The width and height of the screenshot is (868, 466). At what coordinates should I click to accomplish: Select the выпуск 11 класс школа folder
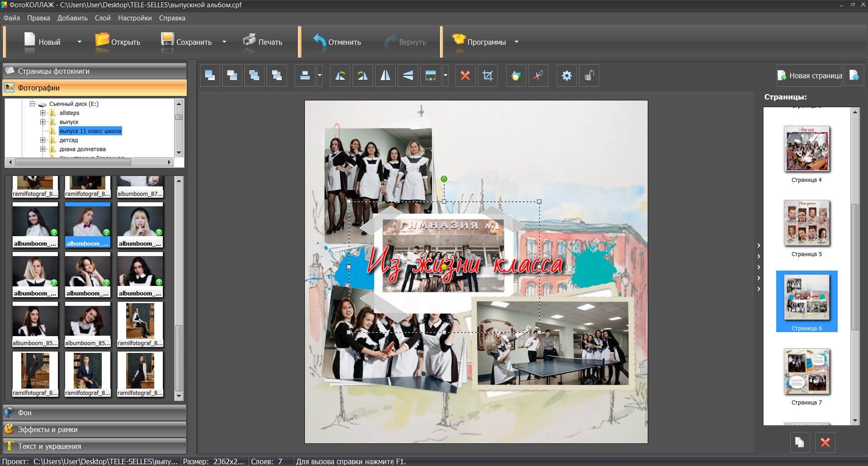point(90,131)
